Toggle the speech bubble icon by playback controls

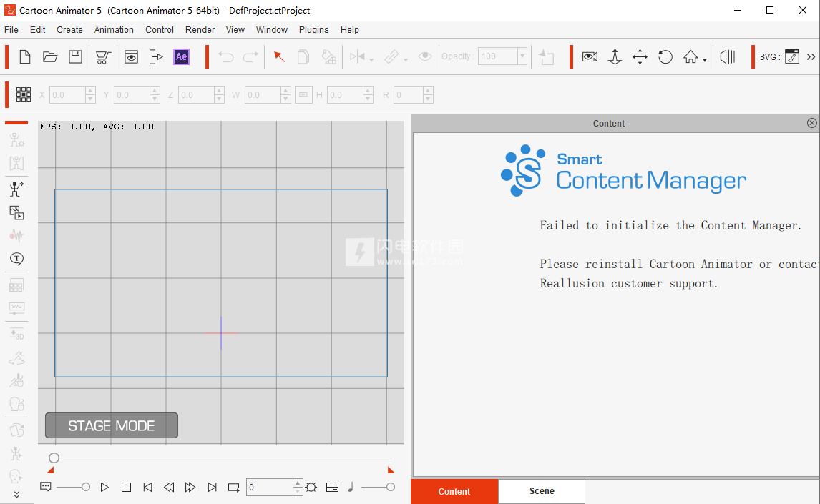[46, 487]
